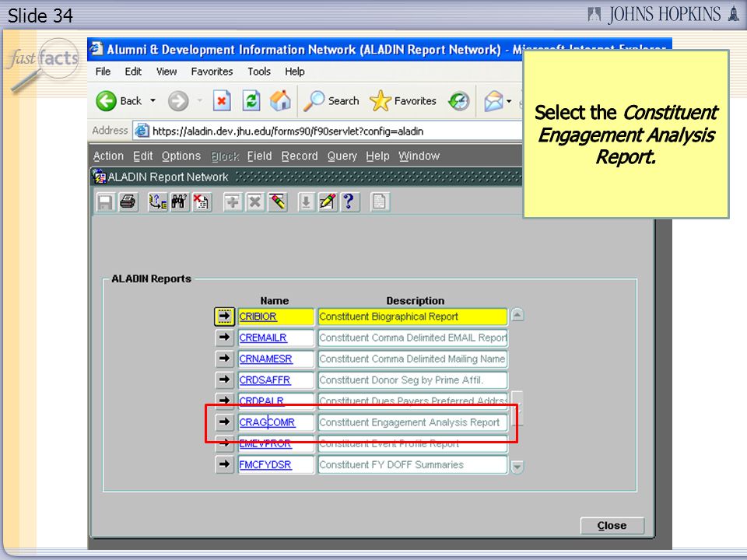
Task: Click the Delete Record grey X icon
Action: pos(255,202)
